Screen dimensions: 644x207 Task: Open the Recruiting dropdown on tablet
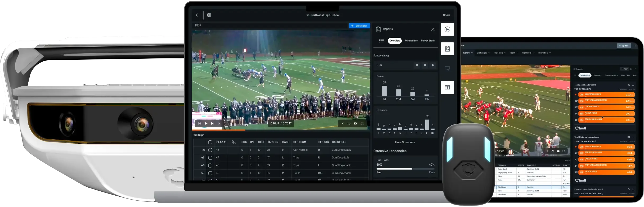point(544,53)
